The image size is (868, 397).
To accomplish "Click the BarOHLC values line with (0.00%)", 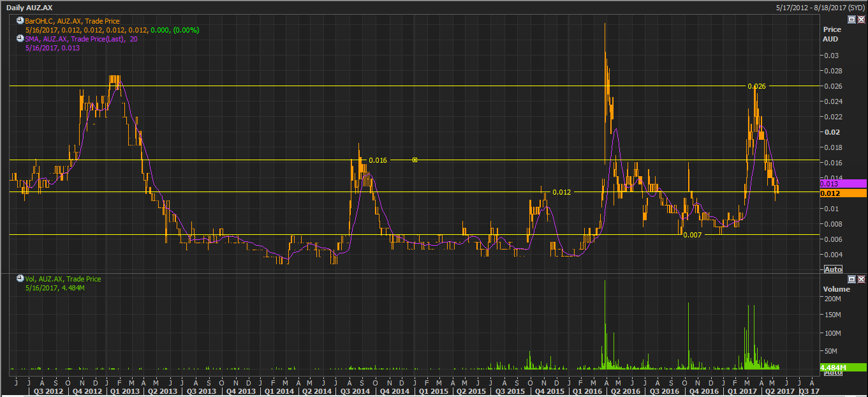I will click(x=112, y=30).
